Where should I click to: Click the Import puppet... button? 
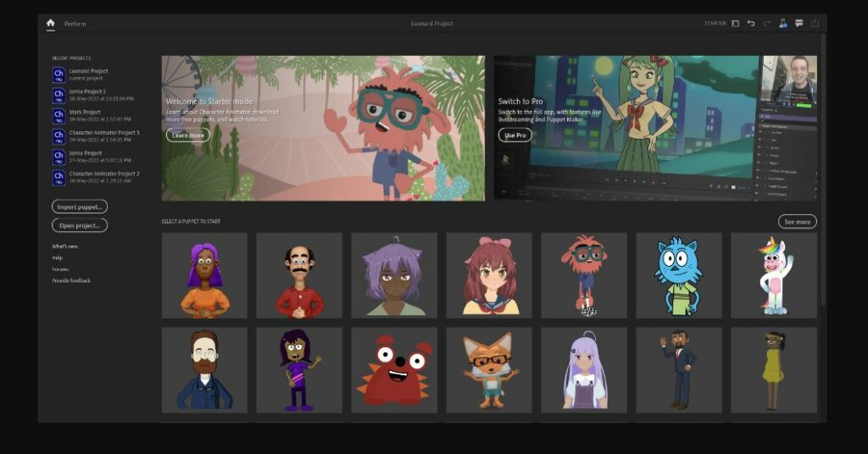tap(80, 207)
